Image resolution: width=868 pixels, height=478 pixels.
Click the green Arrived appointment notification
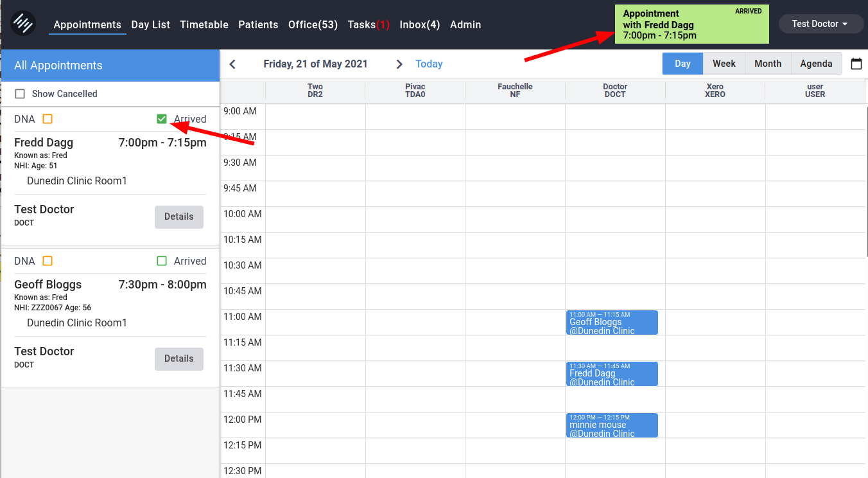[x=691, y=24]
